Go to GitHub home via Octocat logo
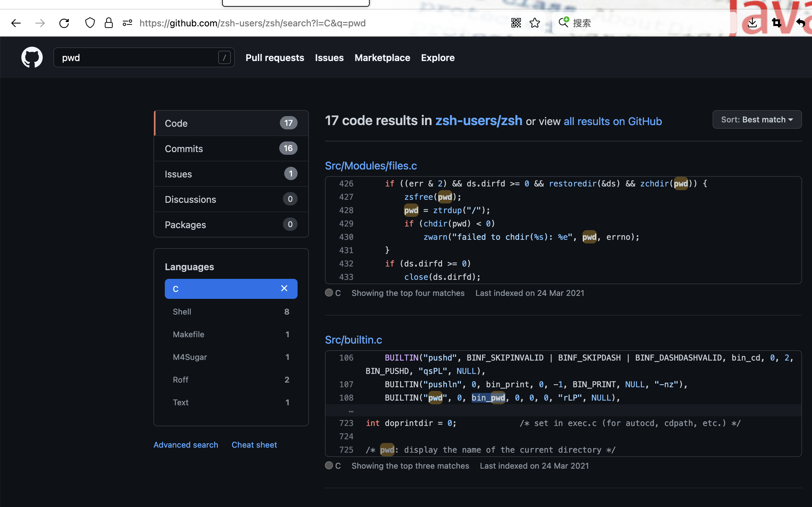The width and height of the screenshot is (812, 507). point(32,57)
